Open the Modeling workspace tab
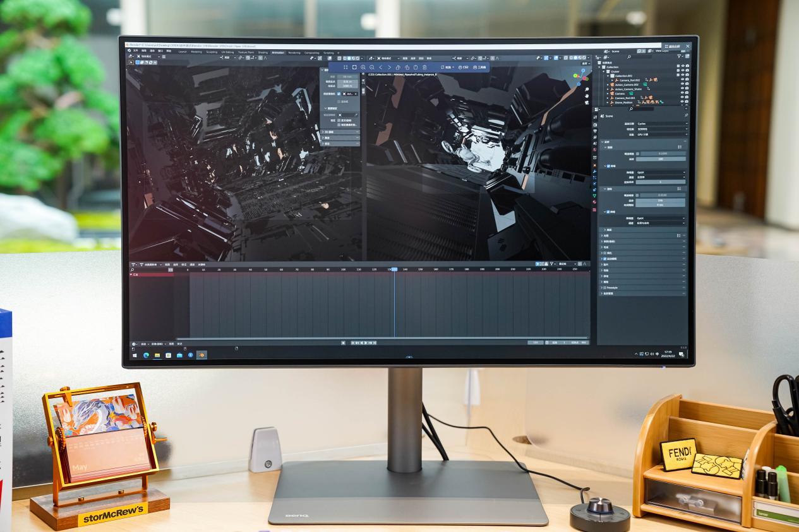 tap(196, 52)
